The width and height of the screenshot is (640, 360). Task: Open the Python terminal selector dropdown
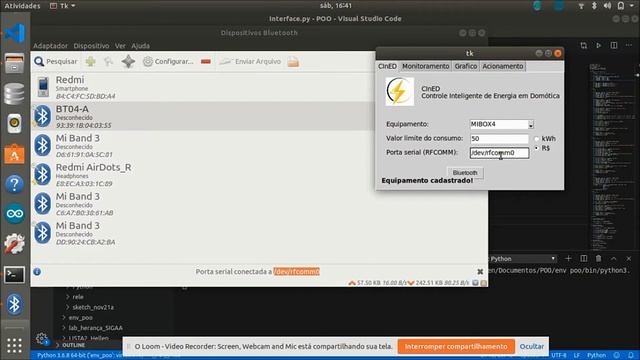(523, 259)
